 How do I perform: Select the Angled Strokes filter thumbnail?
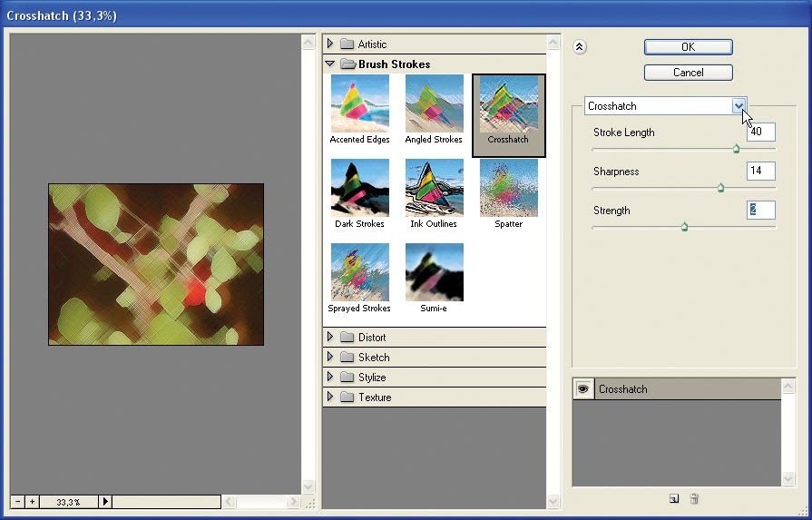tap(434, 103)
